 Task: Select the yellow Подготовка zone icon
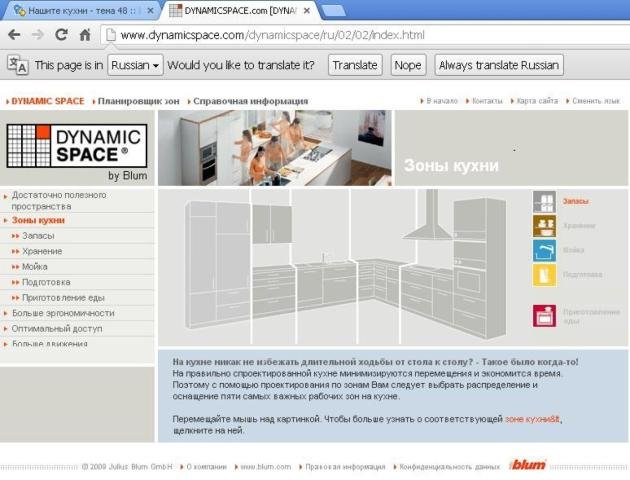tap(544, 275)
